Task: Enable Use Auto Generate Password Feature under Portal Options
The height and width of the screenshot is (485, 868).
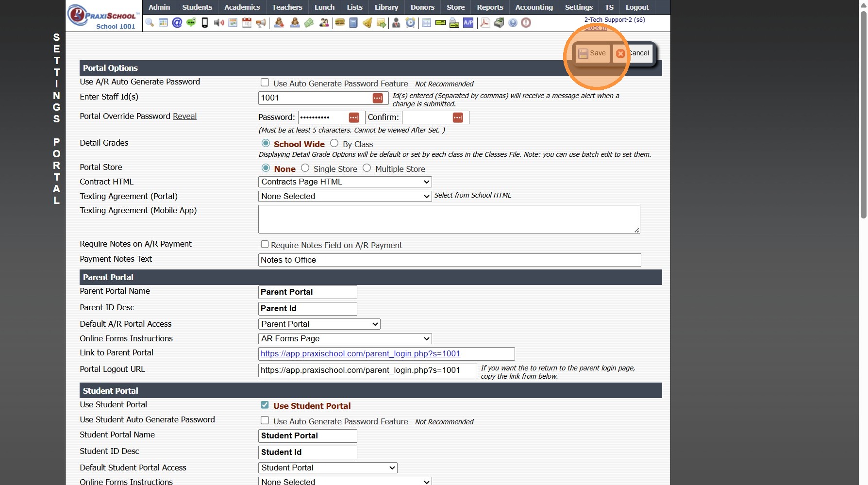Action: [x=265, y=83]
